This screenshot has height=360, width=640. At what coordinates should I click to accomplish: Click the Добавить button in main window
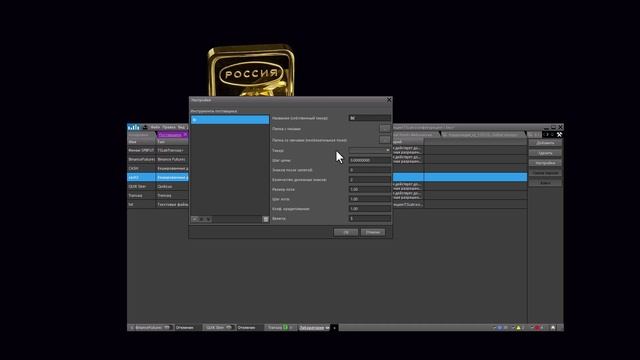pos(545,143)
